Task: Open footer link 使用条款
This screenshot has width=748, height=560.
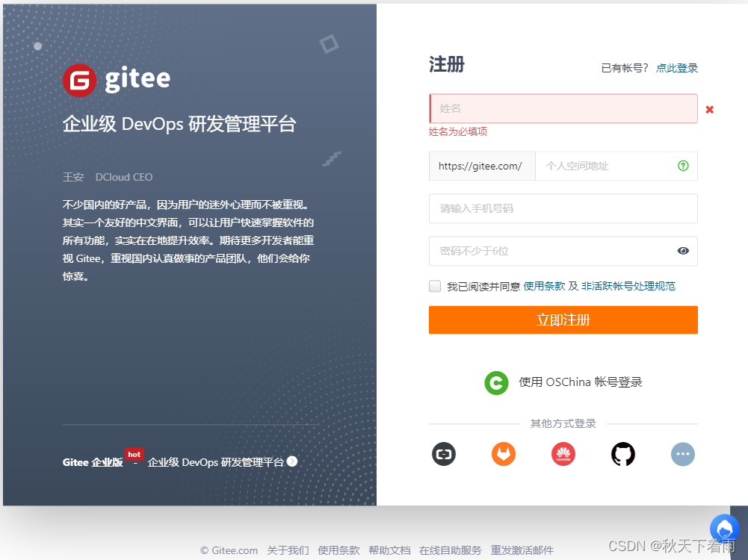Action: click(339, 550)
